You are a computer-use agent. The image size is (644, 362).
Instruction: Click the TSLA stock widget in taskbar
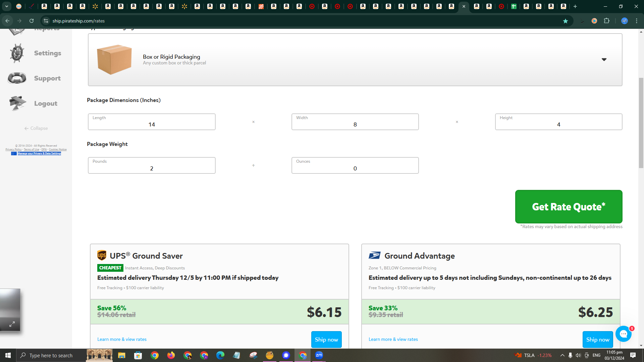(533, 355)
